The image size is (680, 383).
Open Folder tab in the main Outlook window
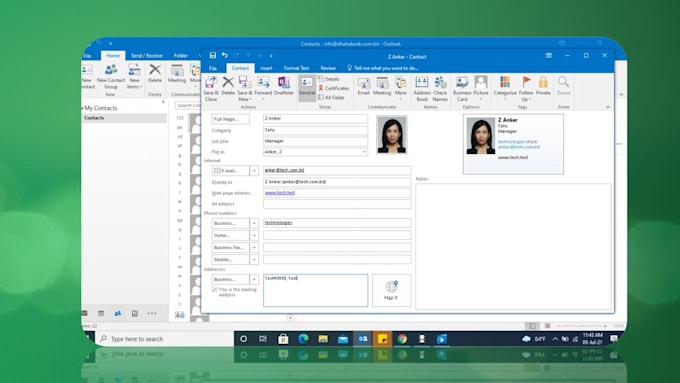(181, 56)
